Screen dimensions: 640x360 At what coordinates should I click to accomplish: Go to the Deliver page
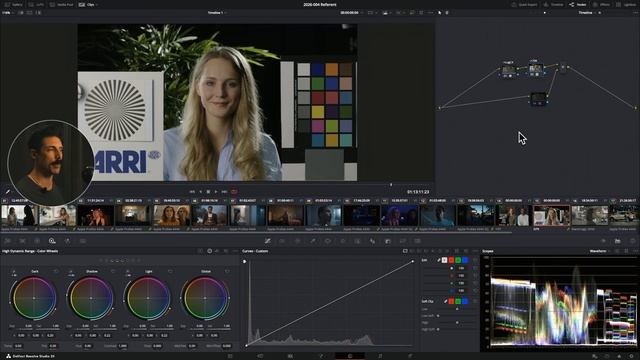click(x=410, y=356)
